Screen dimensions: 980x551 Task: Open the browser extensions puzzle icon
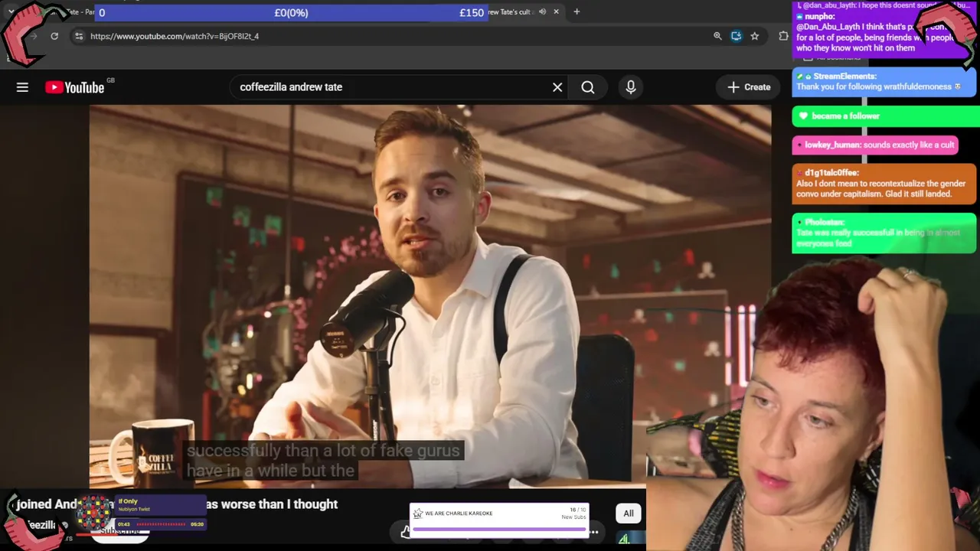click(x=783, y=36)
